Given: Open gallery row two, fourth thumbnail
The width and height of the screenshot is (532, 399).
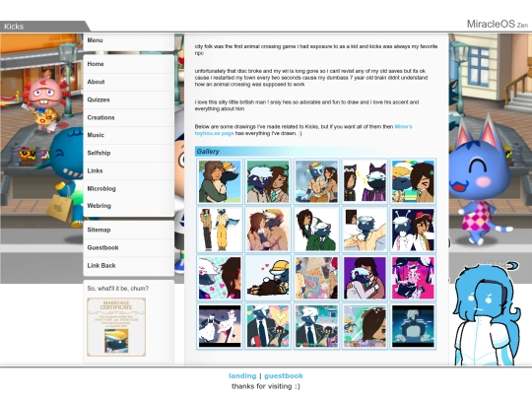Looking at the screenshot, I should [365, 230].
